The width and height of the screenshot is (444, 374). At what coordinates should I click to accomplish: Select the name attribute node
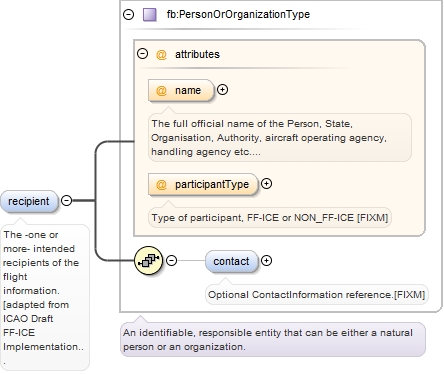tap(181, 90)
